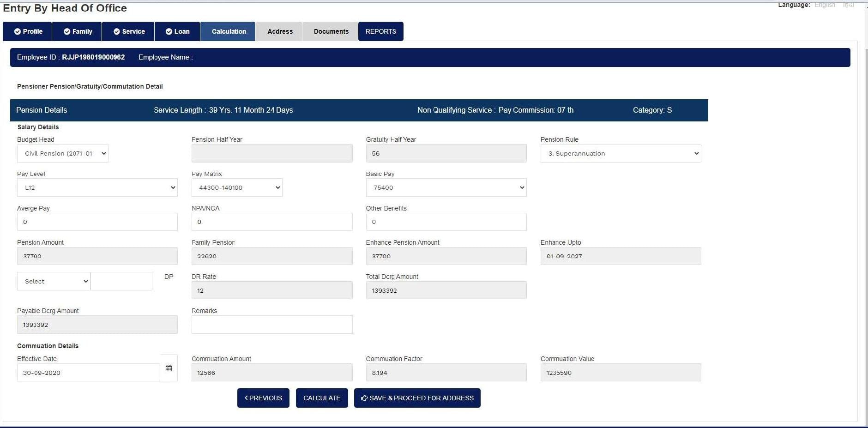Click the NPA/NCA input field

point(272,222)
